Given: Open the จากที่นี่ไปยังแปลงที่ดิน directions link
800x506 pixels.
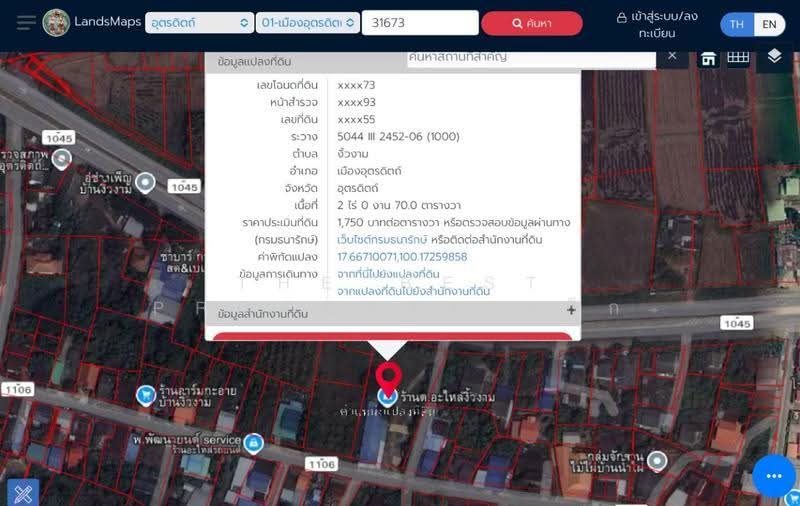Looking at the screenshot, I should [x=388, y=274].
